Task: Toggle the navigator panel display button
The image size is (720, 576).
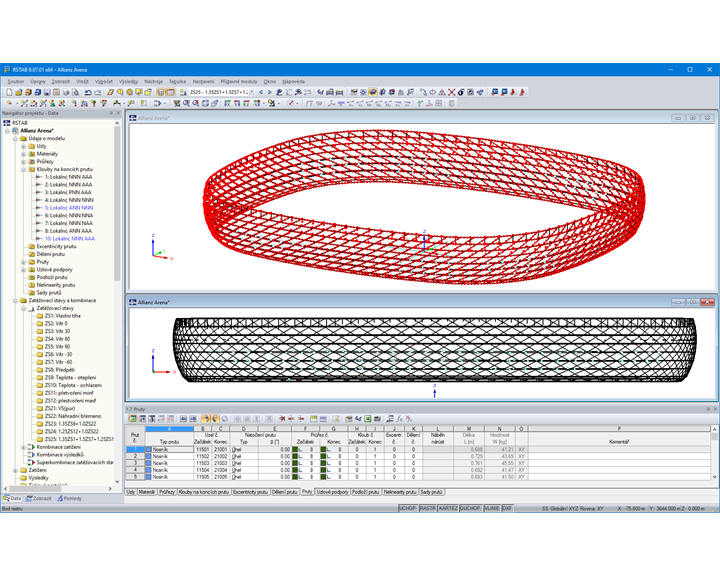Action: coord(161,92)
